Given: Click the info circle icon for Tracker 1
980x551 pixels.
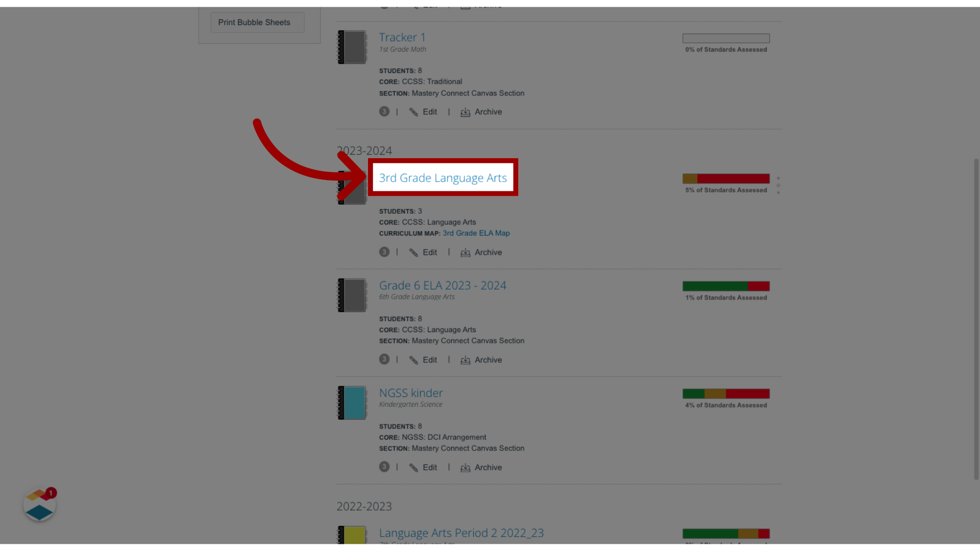Looking at the screenshot, I should pyautogui.click(x=384, y=111).
